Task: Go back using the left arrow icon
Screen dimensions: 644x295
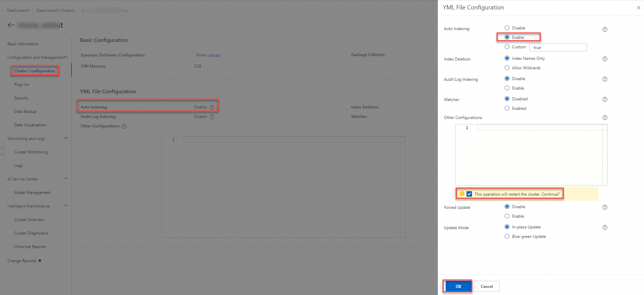Action: point(11,25)
